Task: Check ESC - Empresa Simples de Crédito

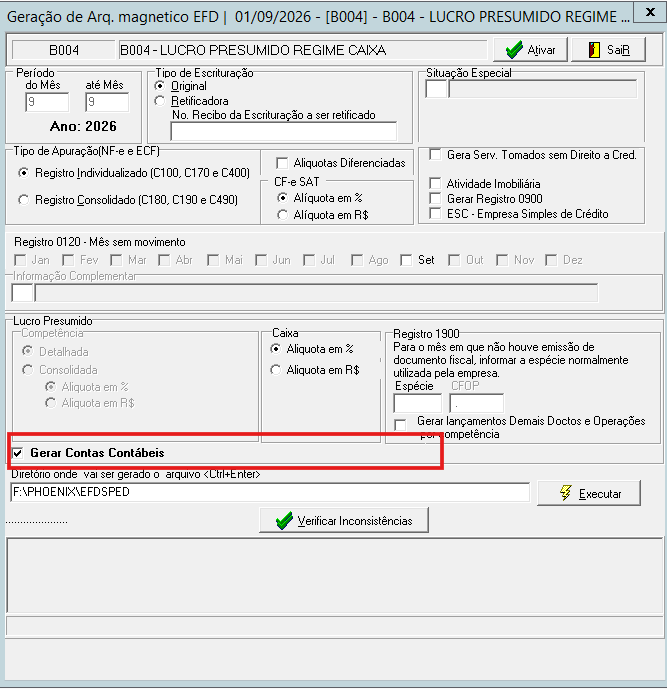Action: 435,214
